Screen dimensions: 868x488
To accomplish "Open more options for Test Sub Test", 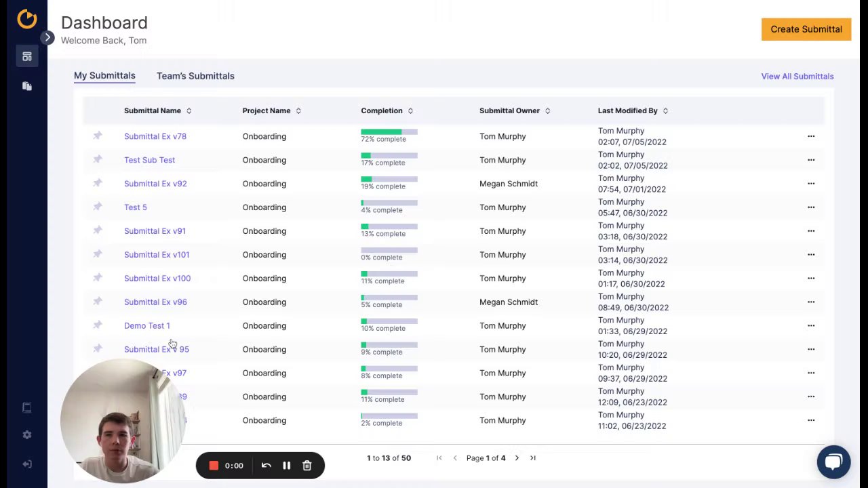I will pos(811,160).
